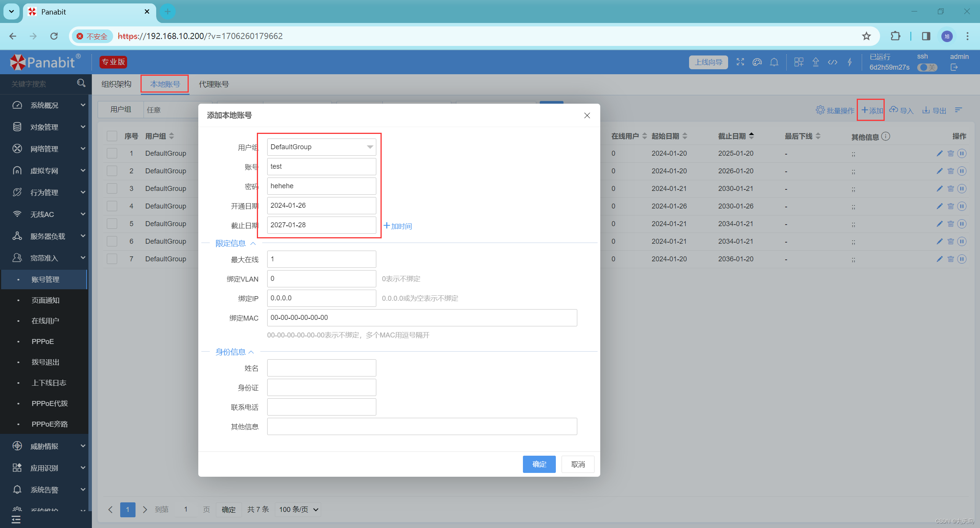Switch to the 代理账号 tab
The height and width of the screenshot is (528, 980).
pos(214,84)
